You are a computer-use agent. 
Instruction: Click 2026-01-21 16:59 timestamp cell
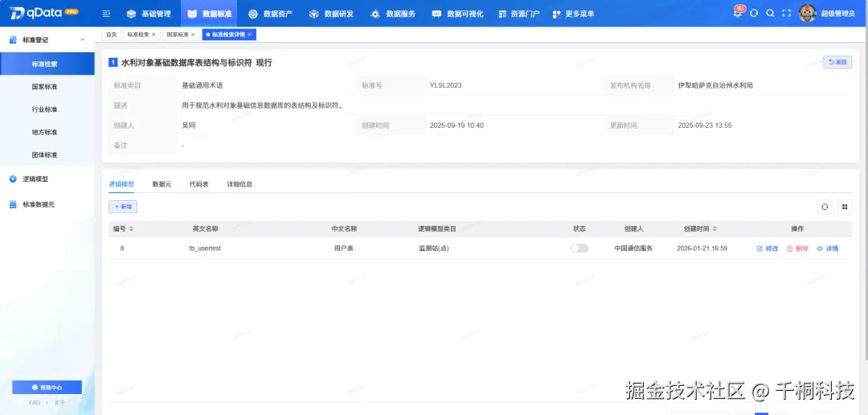pyautogui.click(x=702, y=249)
